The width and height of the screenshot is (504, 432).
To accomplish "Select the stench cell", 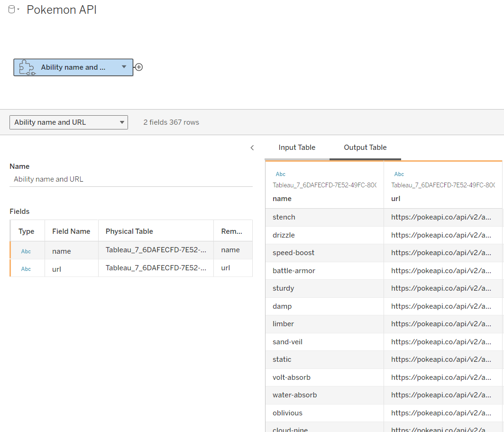I will point(325,217).
